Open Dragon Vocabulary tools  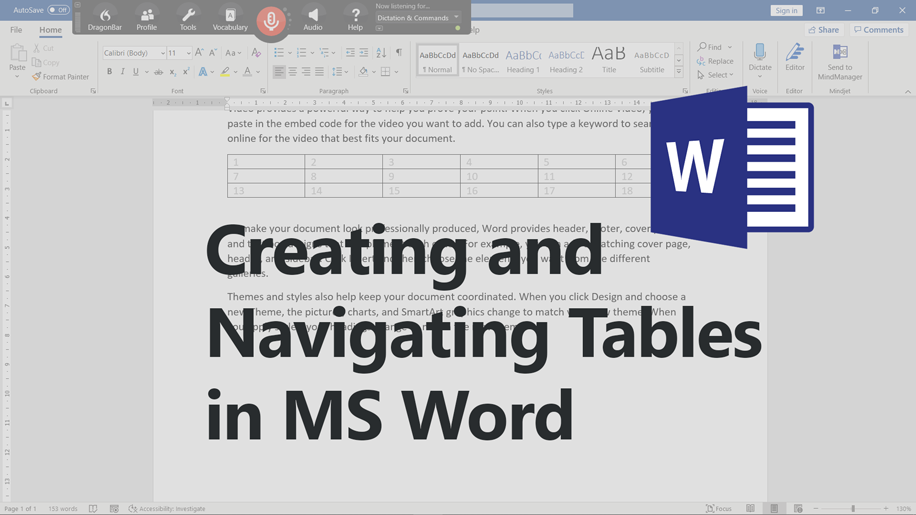[230, 19]
